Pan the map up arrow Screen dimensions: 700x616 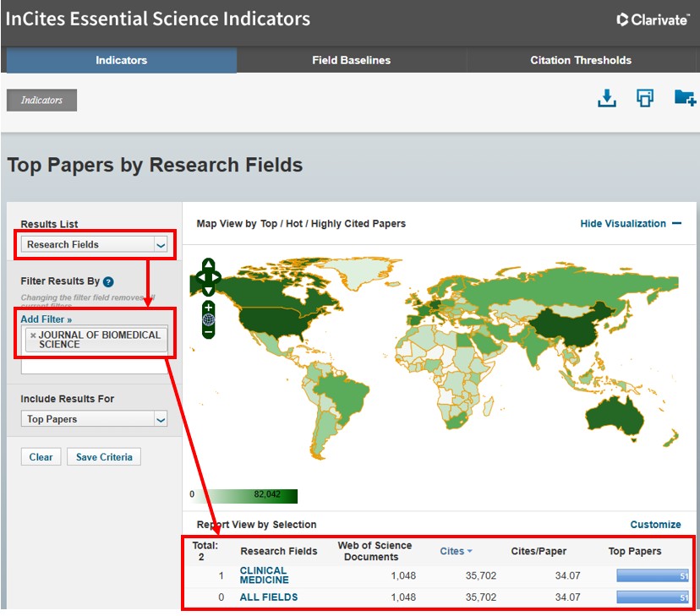(x=209, y=264)
